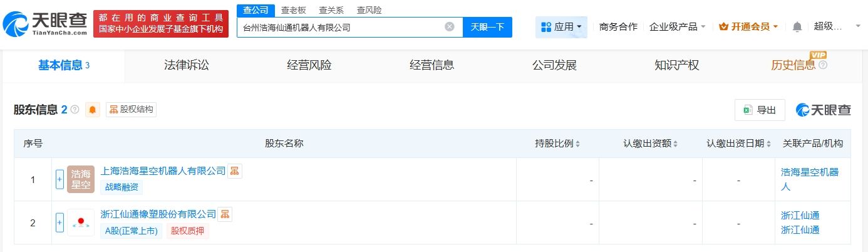Screen dimensions: 868x252
Task: Select the 查老板 search tab
Action: 293,10
